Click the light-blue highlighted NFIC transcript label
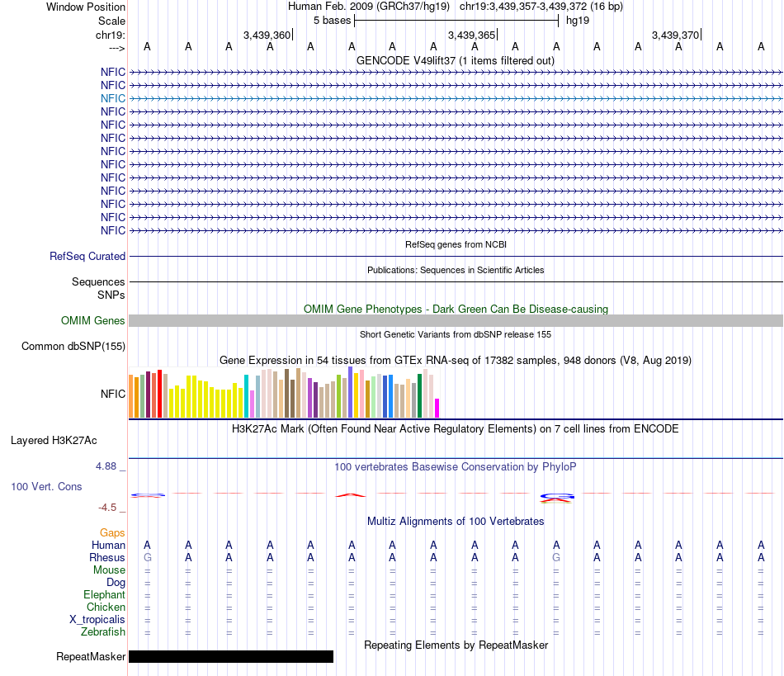 pos(112,98)
